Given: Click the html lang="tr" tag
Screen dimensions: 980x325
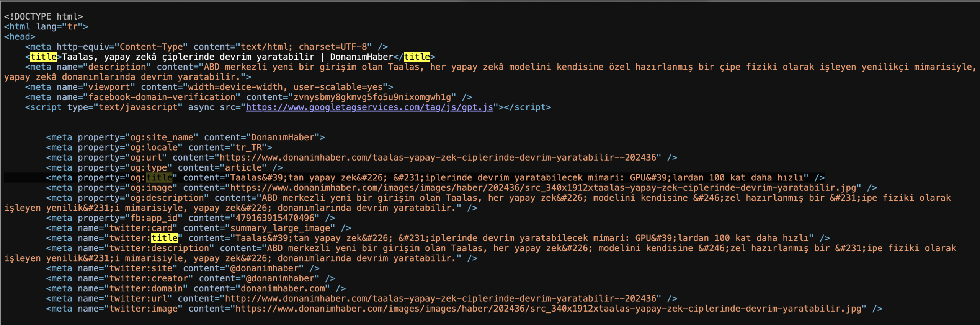Looking at the screenshot, I should (46, 27).
